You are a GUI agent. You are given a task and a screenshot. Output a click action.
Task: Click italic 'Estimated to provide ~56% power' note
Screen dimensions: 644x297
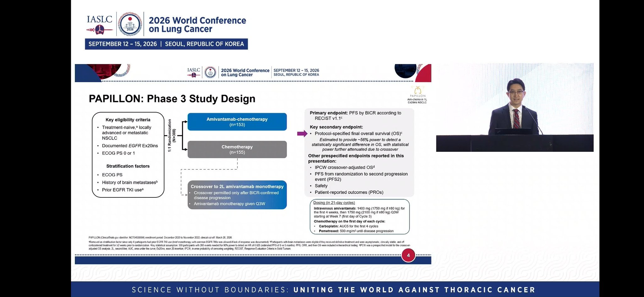(360, 145)
